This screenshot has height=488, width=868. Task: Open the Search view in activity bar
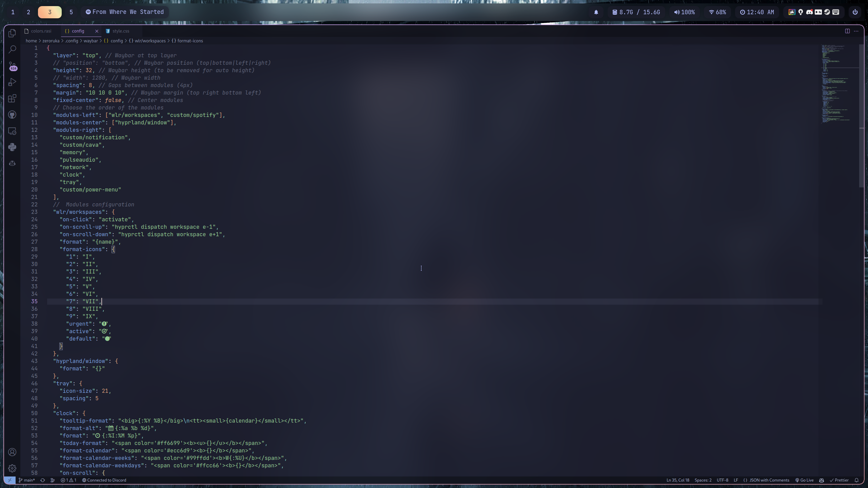(x=12, y=49)
